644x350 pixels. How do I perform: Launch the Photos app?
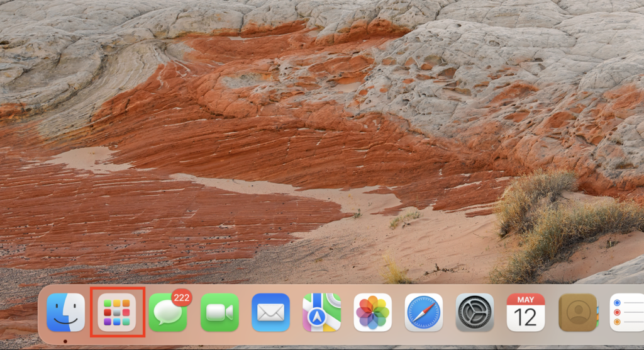(372, 312)
